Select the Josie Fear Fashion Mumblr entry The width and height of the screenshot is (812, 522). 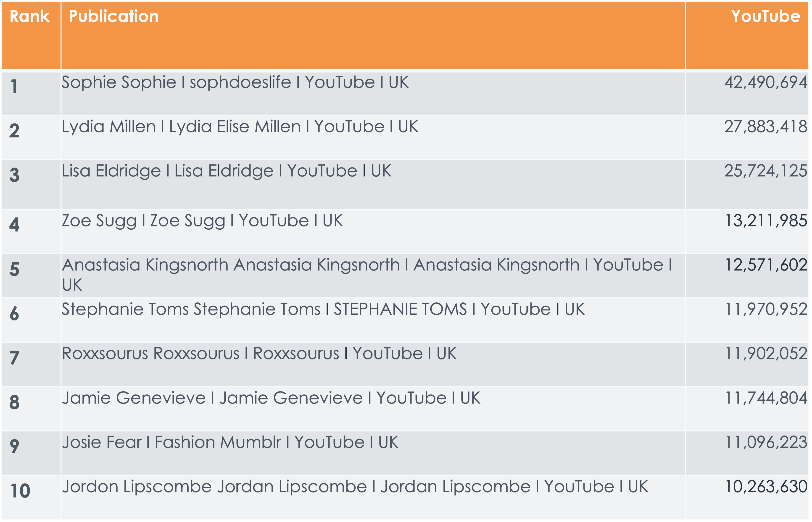point(230,442)
